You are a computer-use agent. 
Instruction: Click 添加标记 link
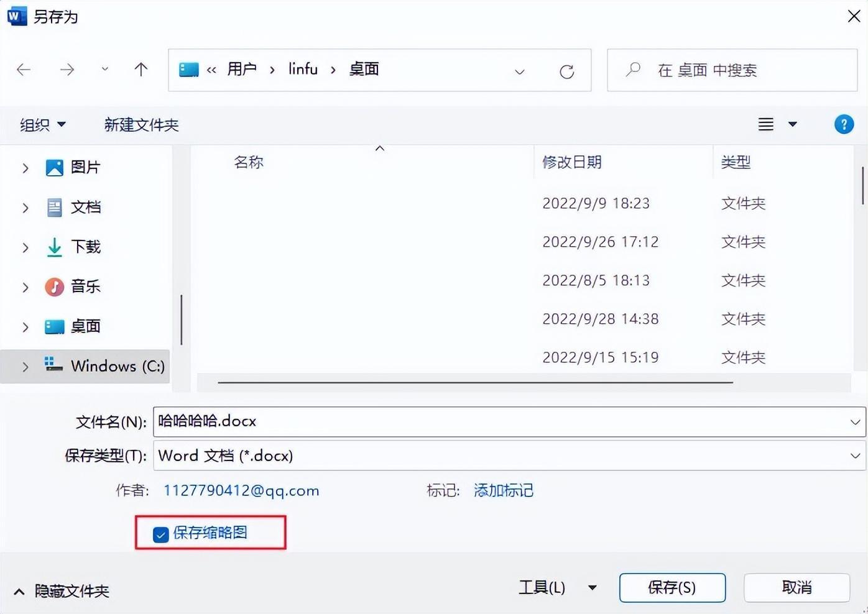tap(503, 490)
